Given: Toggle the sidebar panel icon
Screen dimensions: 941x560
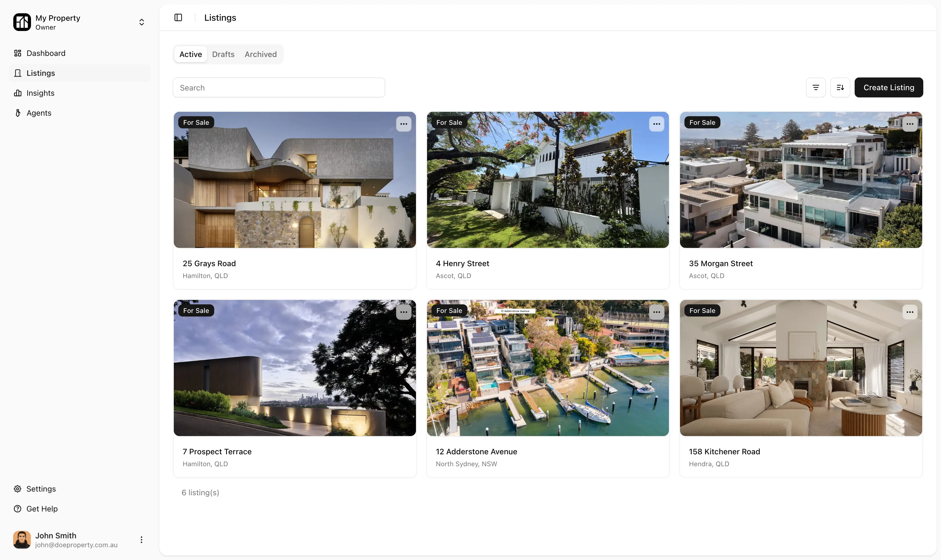Looking at the screenshot, I should [178, 18].
